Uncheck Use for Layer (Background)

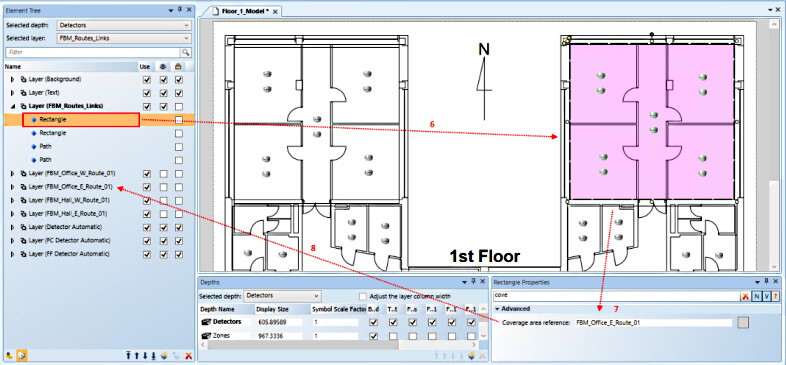click(146, 79)
